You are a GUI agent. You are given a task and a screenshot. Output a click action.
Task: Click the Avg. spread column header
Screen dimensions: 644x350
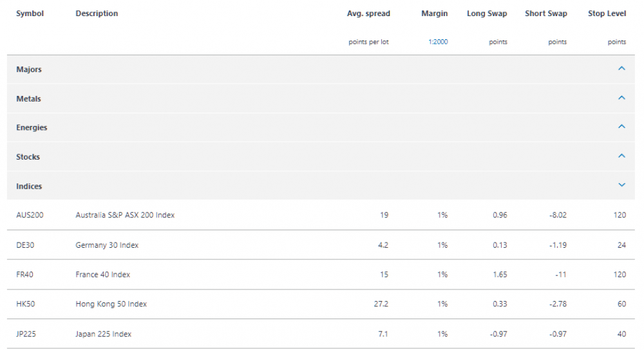click(x=368, y=14)
